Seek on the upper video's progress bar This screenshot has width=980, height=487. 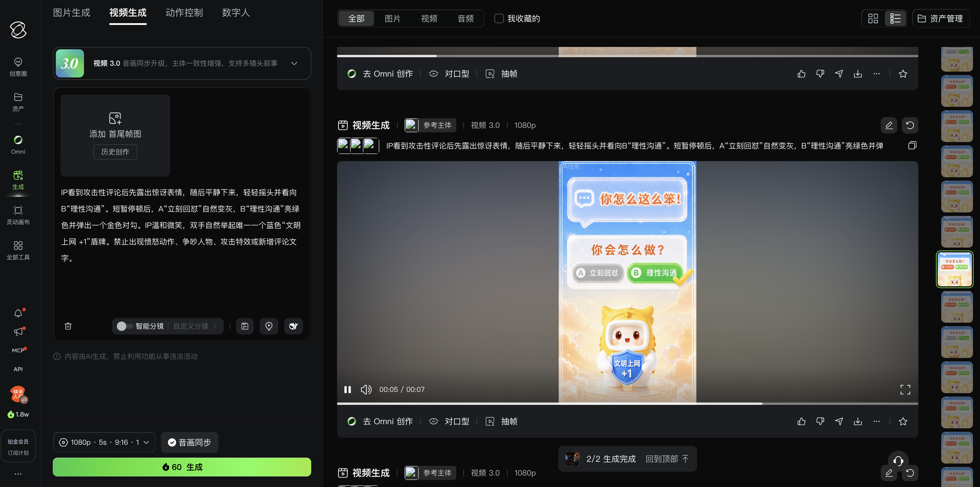click(627, 56)
